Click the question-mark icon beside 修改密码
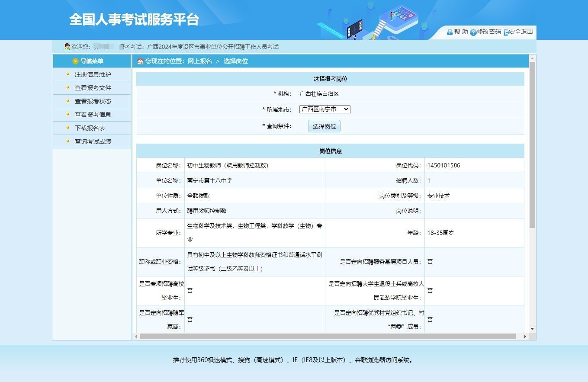This screenshot has width=588, height=382. click(473, 32)
